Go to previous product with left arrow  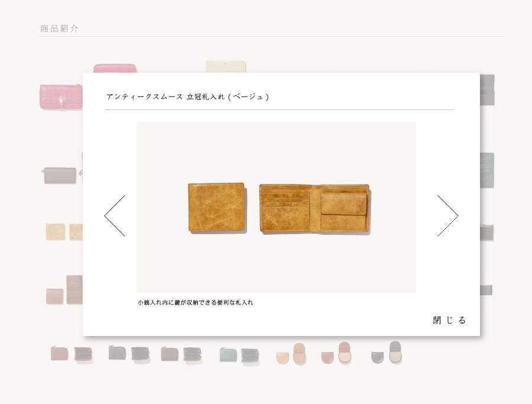point(115,215)
